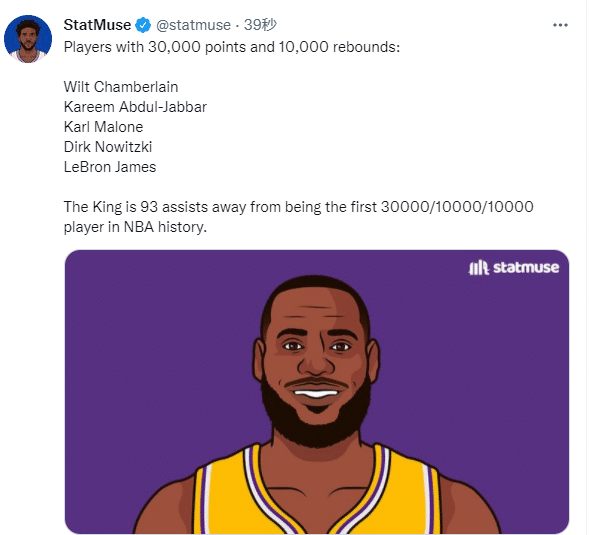The image size is (590, 535).
Task: Click the Dirk Nowitzki text line
Action: click(x=108, y=147)
